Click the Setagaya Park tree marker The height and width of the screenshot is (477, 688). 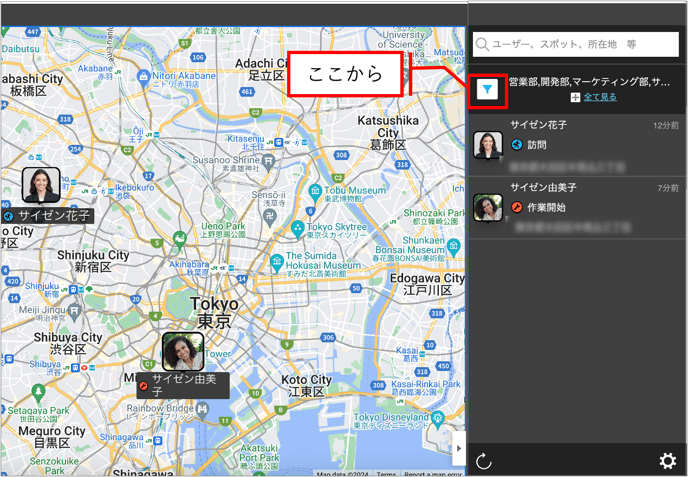click(x=39, y=393)
